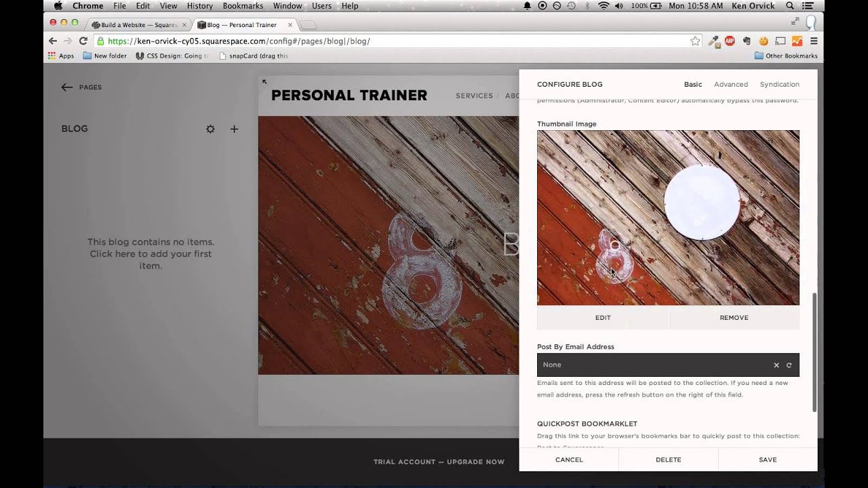The width and height of the screenshot is (868, 488).
Task: Switch to Build a Website tab
Action: point(139,25)
